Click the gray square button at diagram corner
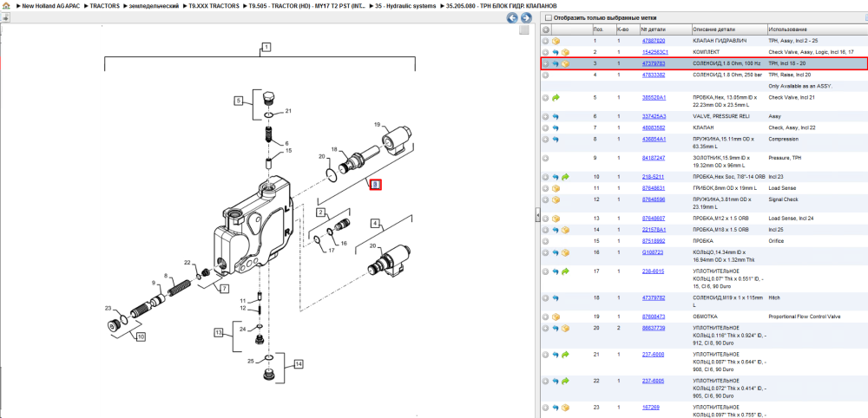The image size is (868, 418). [x=523, y=30]
